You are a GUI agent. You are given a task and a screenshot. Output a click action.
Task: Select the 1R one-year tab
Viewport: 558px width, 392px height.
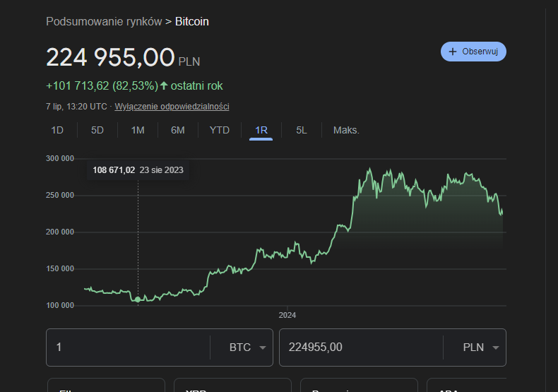pos(261,130)
